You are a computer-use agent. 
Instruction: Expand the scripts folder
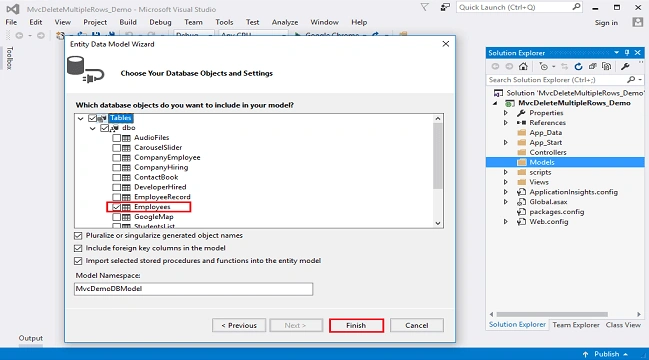coord(505,172)
